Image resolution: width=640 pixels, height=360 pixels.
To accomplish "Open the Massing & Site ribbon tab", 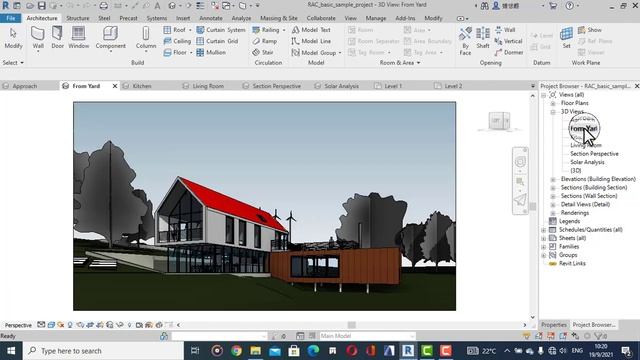I will click(279, 18).
